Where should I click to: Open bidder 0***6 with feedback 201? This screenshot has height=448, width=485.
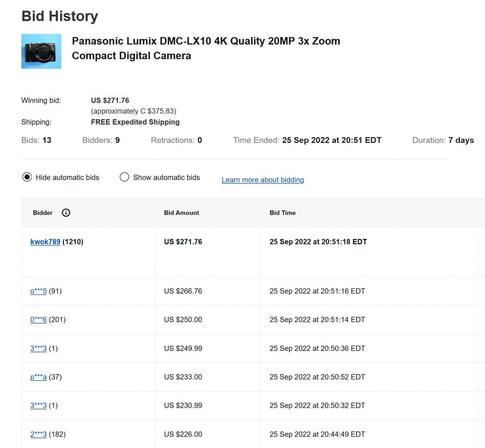(x=38, y=320)
